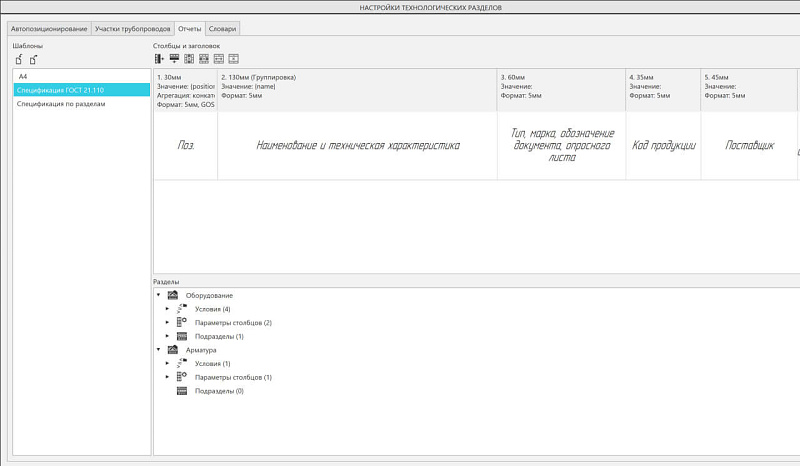The height and width of the screenshot is (466, 800).
Task: Click the second icon under the Шаблоны label
Action: coord(33,60)
